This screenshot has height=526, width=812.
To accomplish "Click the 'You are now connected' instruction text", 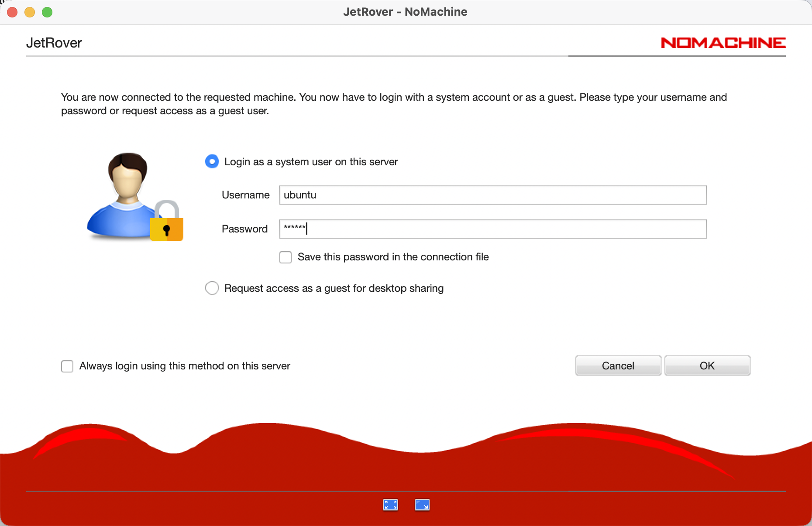I will coord(394,104).
